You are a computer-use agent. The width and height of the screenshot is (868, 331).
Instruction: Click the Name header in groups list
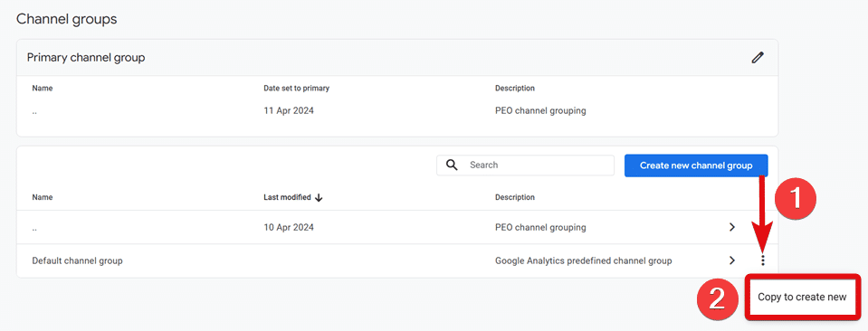tap(43, 197)
